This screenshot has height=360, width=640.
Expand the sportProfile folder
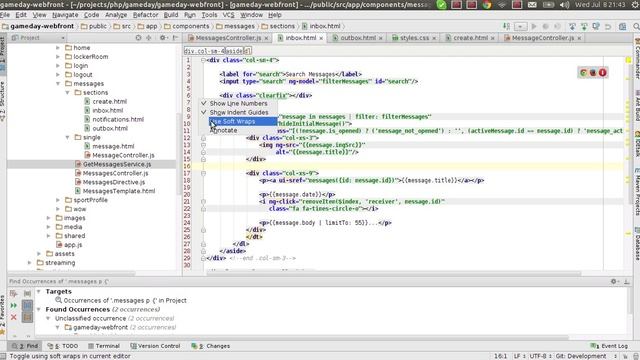click(x=58, y=200)
